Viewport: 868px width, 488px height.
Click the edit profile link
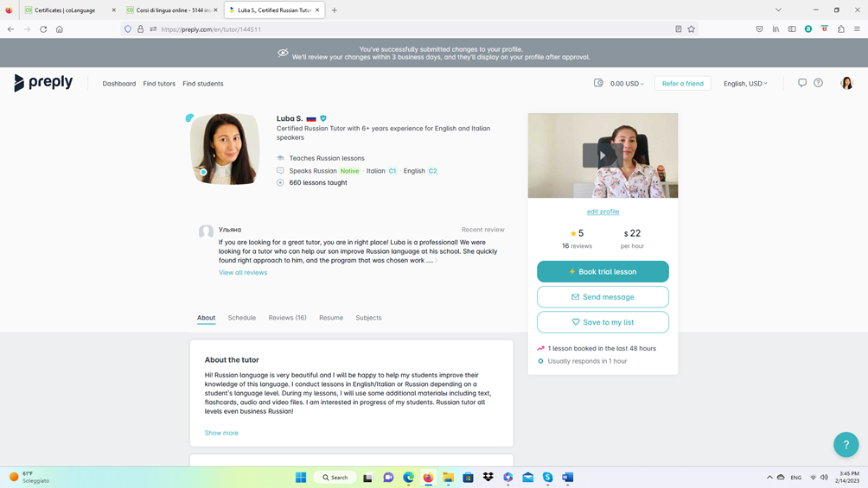point(603,212)
